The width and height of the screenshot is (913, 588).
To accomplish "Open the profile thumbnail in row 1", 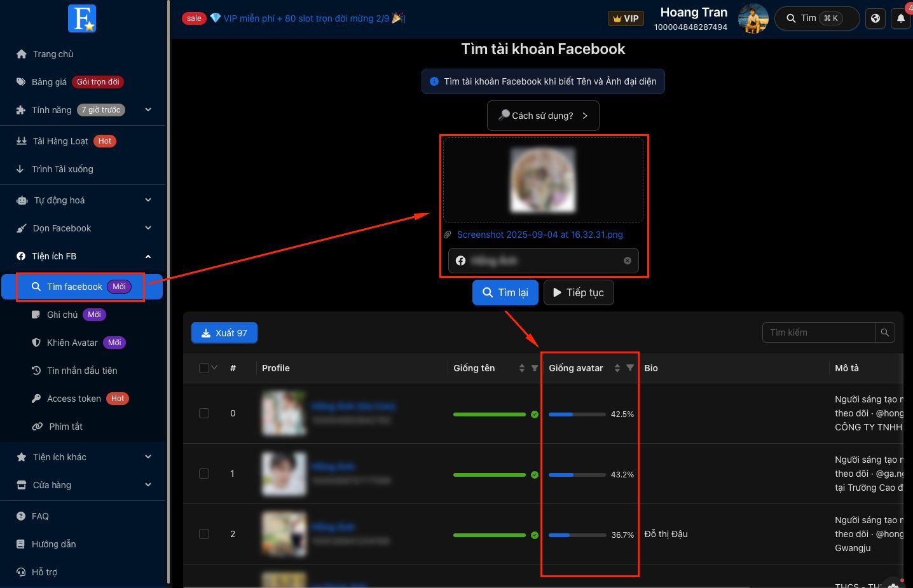I will 284,474.
